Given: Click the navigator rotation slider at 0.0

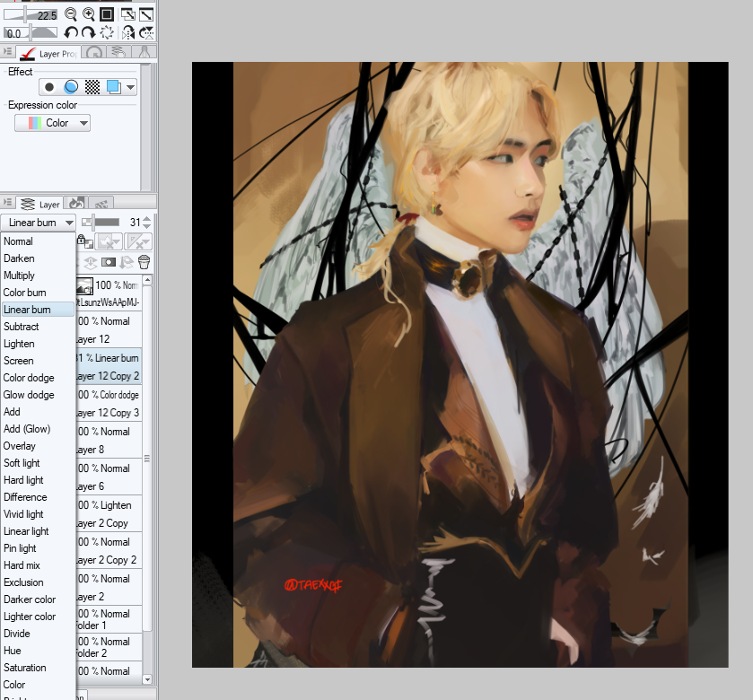Looking at the screenshot, I should pyautogui.click(x=31, y=32).
